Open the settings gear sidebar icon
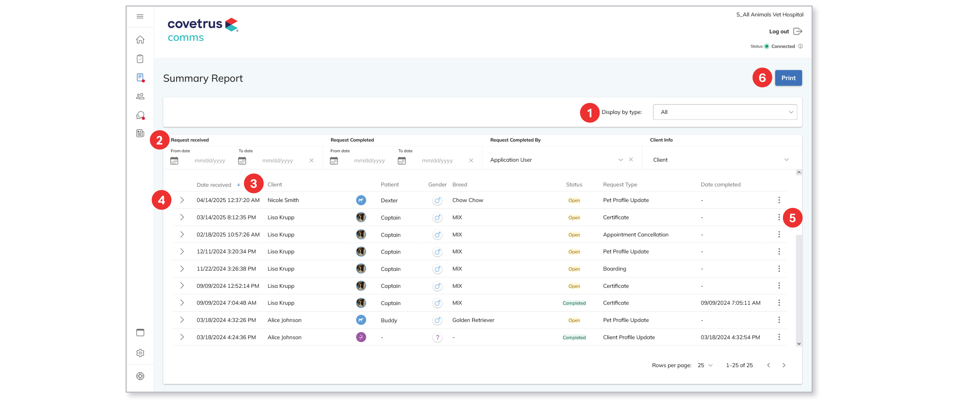 point(140,353)
